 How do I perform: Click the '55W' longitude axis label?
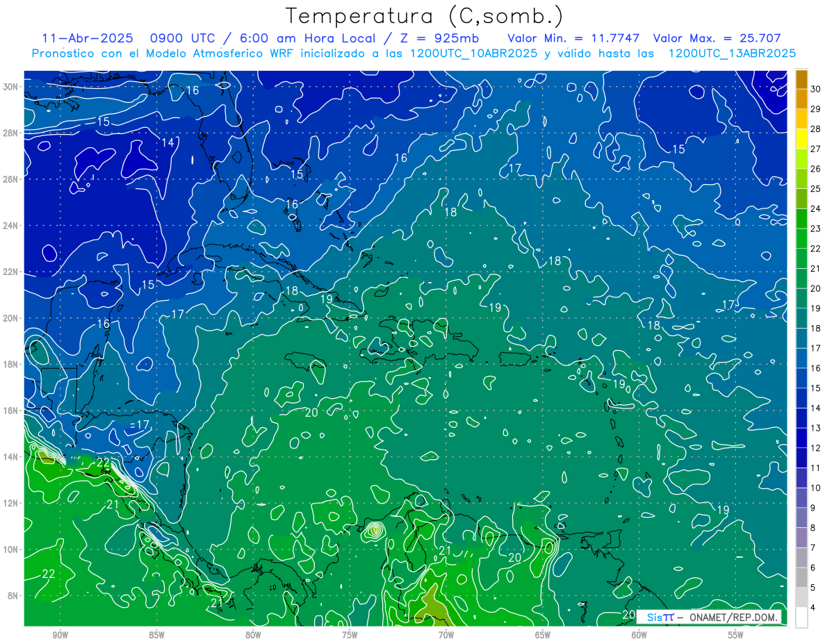(x=736, y=636)
